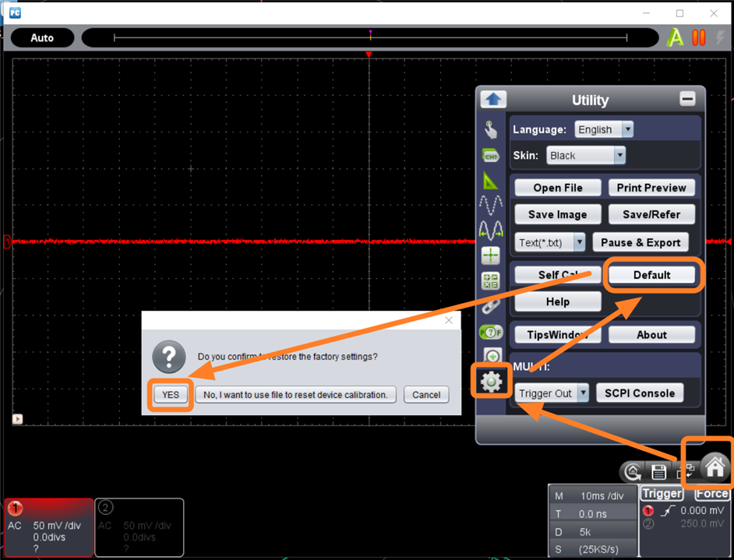Open the green crosshair icon in sidebar
Viewport: 734px width, 560px height.
coord(490,255)
